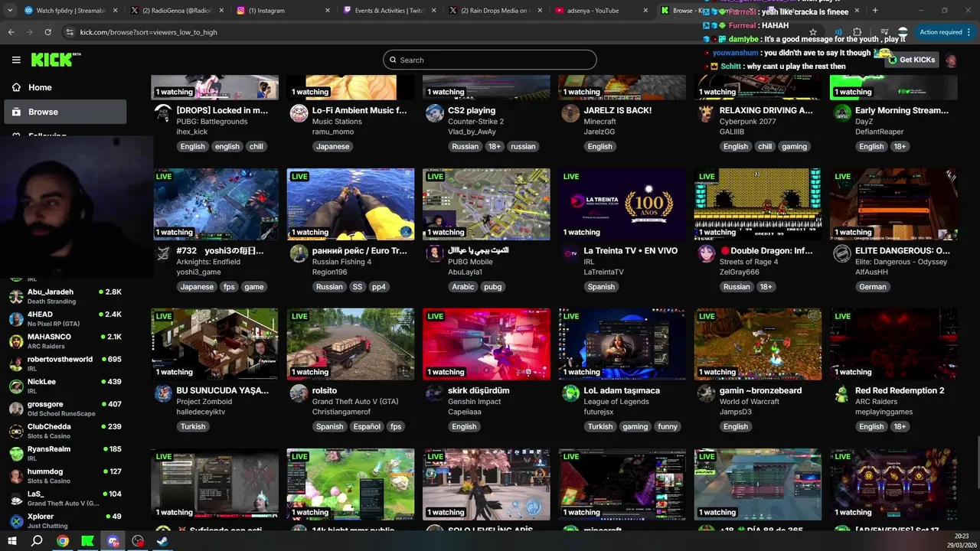Switch to Events & Activities Twitch tab
This screenshot has width=980, height=551.
click(x=388, y=11)
